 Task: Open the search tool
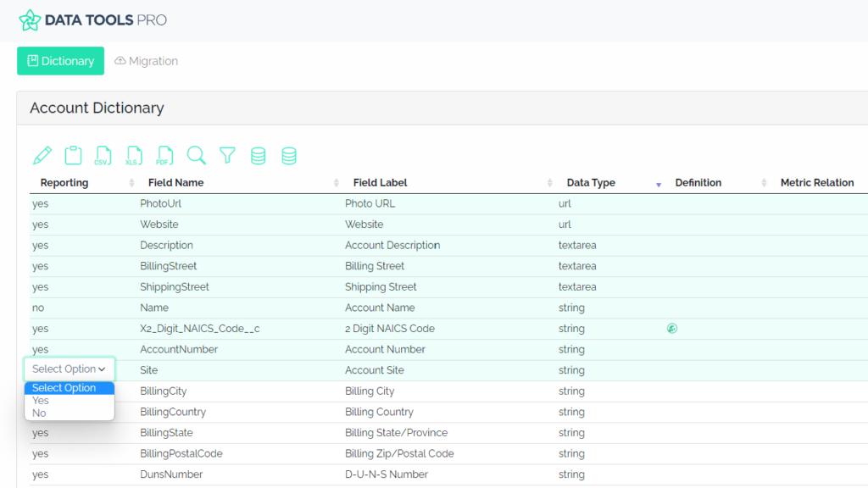click(x=196, y=155)
